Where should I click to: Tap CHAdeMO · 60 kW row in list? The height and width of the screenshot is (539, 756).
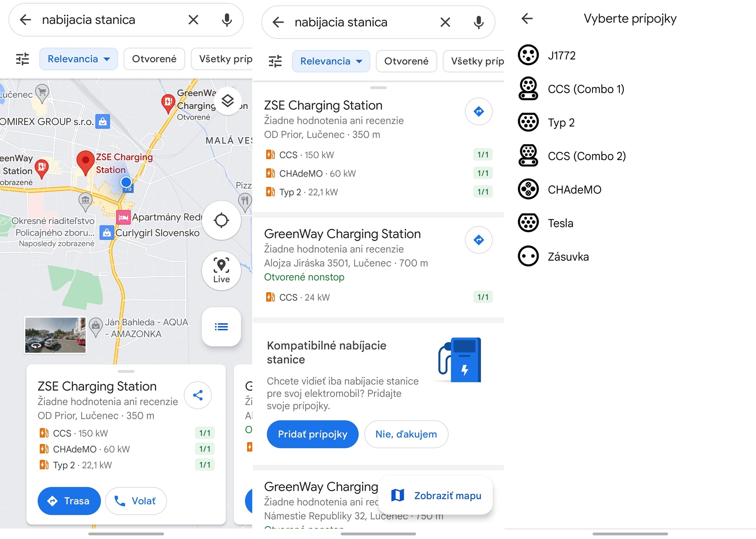coord(378,173)
